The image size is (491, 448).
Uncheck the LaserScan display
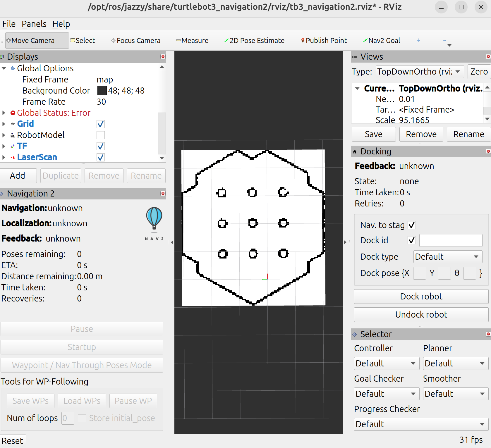pyautogui.click(x=101, y=157)
